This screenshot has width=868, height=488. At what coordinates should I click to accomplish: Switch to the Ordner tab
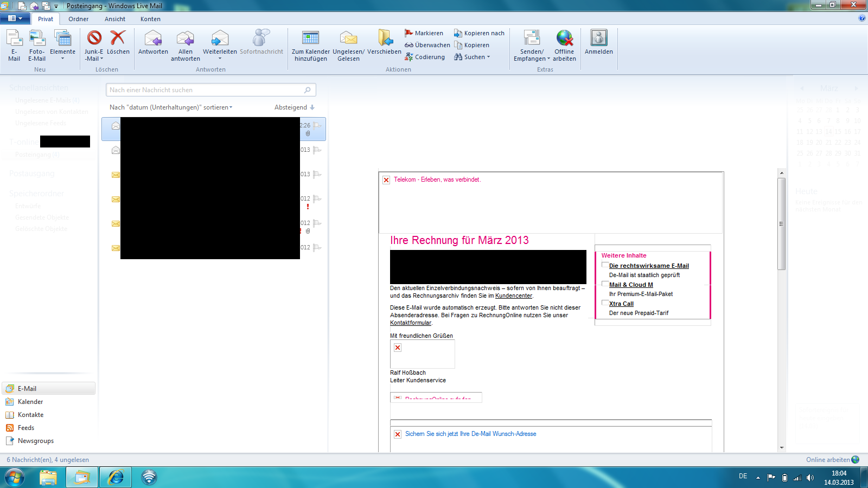tap(78, 19)
